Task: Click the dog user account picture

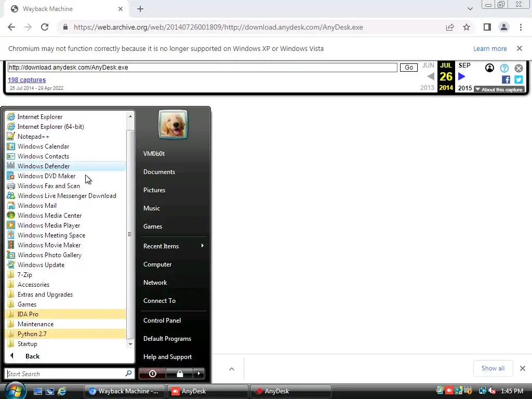Action: click(x=173, y=125)
